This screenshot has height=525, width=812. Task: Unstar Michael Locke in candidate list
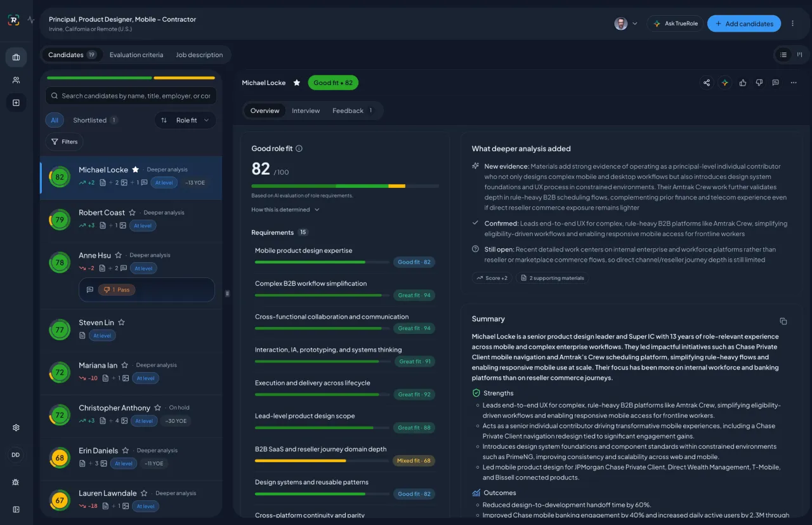coord(135,169)
